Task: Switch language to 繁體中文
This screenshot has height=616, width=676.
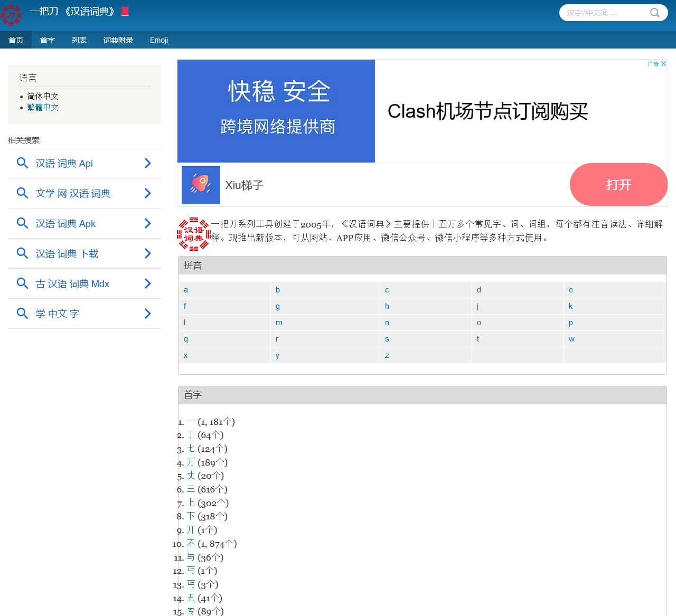Action: tap(43, 107)
